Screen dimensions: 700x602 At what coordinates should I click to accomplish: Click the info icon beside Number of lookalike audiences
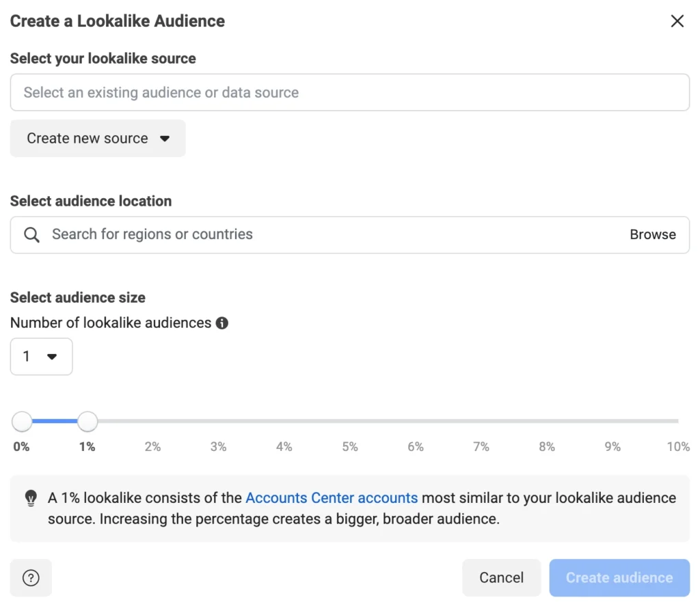[221, 323]
